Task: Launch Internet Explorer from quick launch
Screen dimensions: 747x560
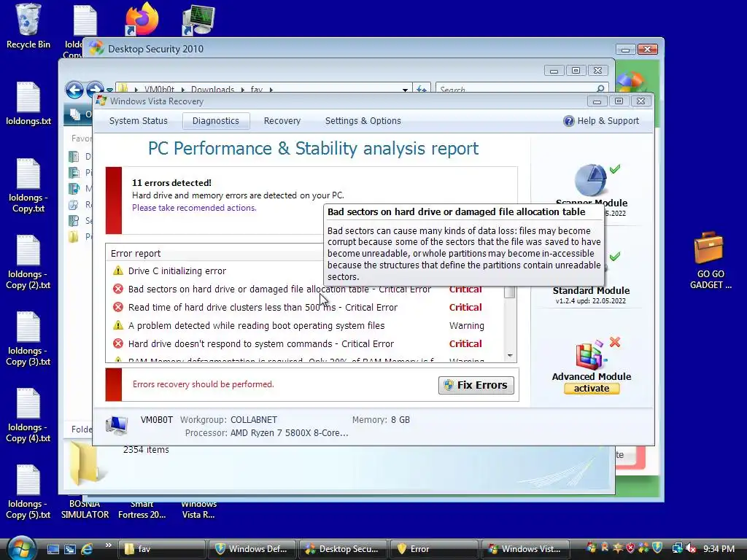Action: [x=87, y=549]
